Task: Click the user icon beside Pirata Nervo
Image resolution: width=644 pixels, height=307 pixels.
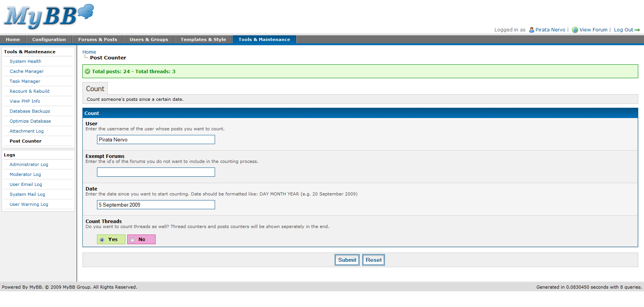Action: click(531, 30)
